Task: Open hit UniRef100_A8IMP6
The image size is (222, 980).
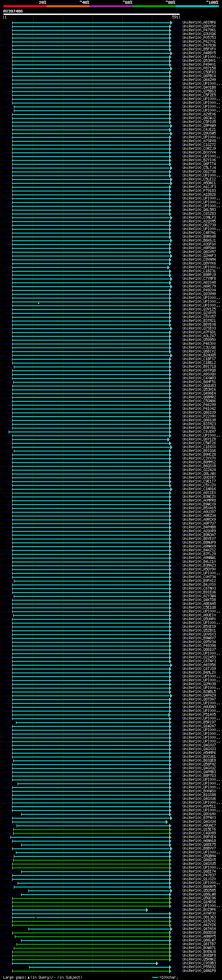Action: click(199, 23)
